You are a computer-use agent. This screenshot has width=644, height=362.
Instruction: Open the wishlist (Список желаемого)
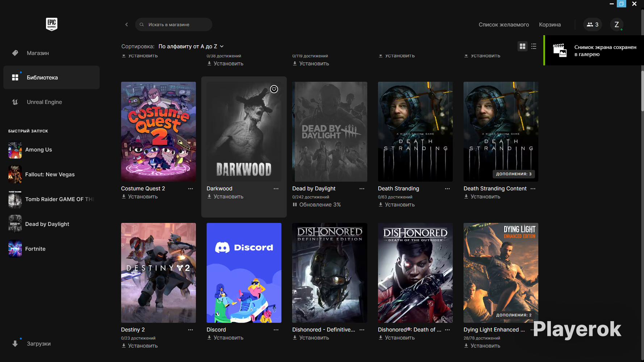pyautogui.click(x=503, y=25)
